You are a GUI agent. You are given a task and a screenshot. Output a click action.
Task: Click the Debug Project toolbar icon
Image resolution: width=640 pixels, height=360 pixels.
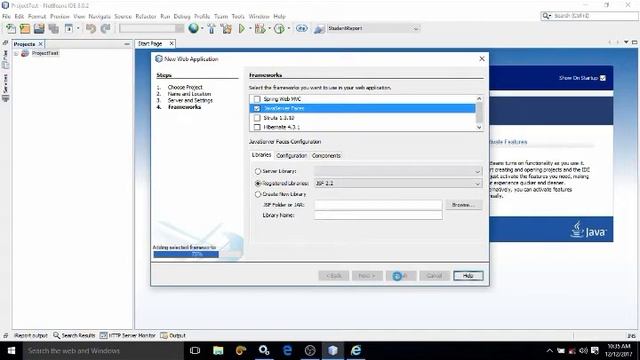click(x=260, y=29)
